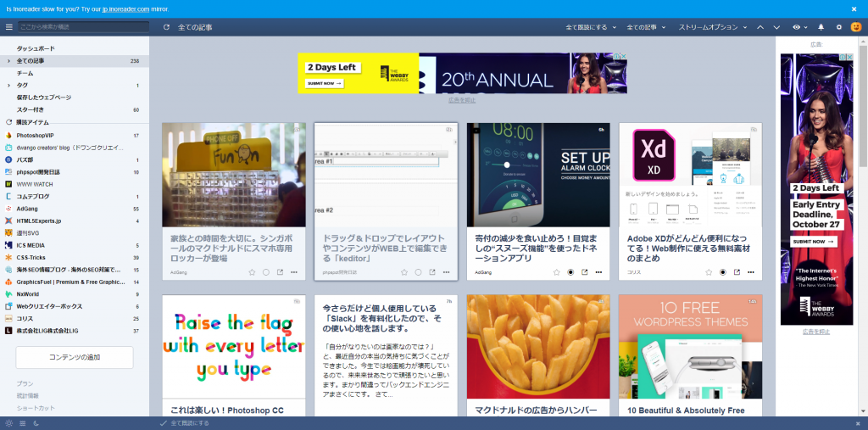Close the bottom bar with X
This screenshot has width=868, height=430.
pyautogui.click(x=858, y=423)
